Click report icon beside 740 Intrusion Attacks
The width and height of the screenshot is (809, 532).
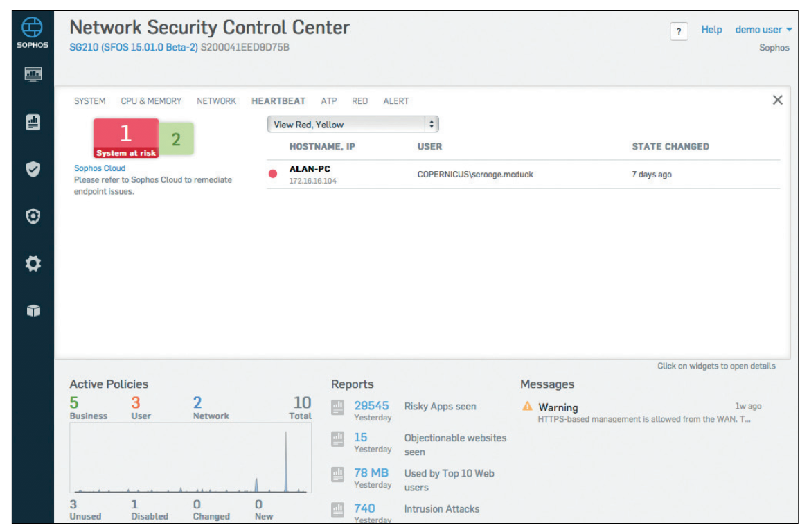[337, 510]
